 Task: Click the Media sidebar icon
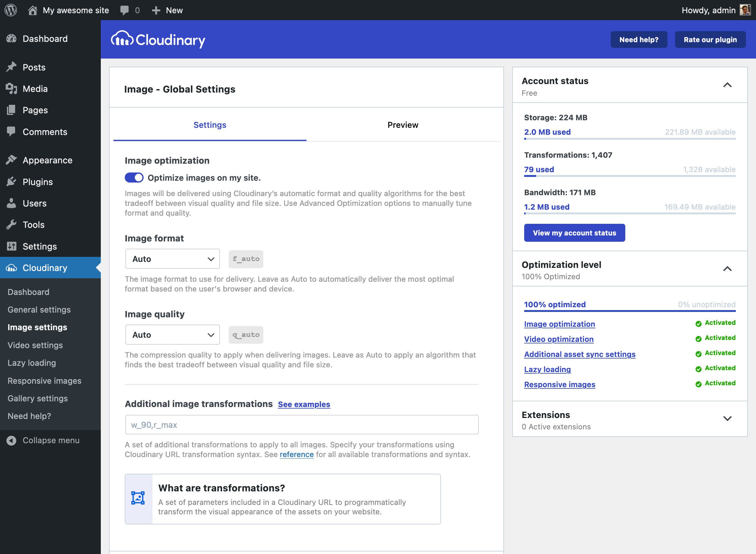pyautogui.click(x=11, y=88)
